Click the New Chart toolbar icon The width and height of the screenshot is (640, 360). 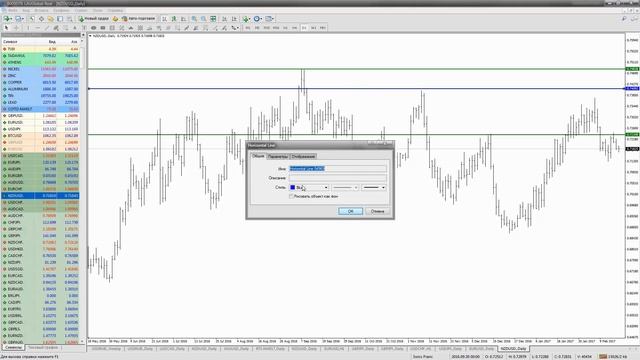click(8, 19)
